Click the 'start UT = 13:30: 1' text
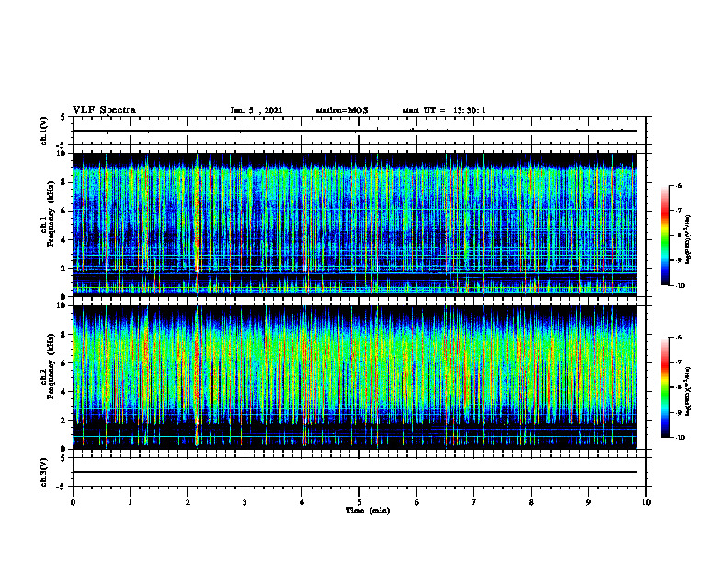The width and height of the screenshot is (728, 563). (x=444, y=110)
